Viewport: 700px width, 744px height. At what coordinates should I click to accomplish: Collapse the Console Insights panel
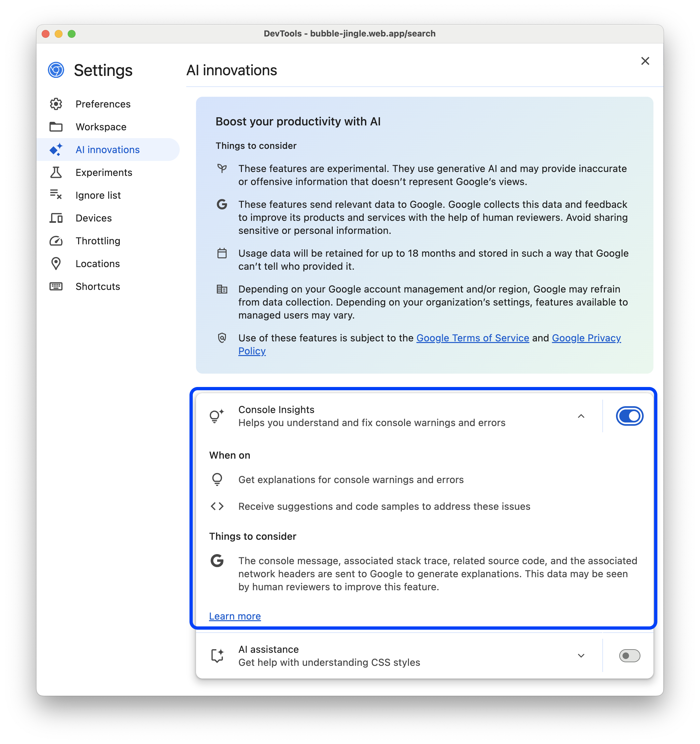coord(581,416)
